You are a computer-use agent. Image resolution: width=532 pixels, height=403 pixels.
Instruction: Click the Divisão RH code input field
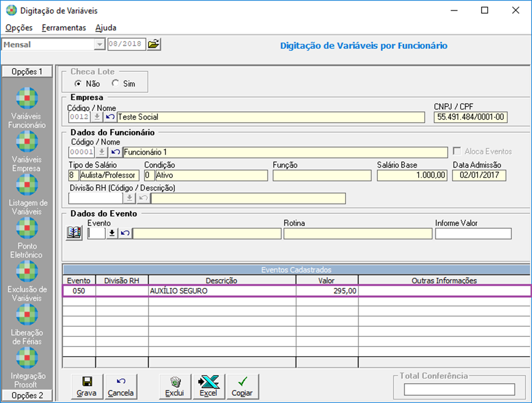[95, 198]
